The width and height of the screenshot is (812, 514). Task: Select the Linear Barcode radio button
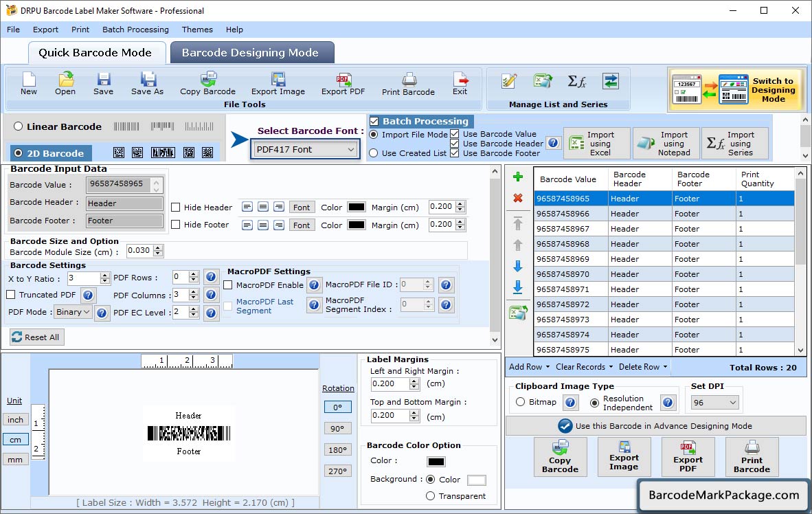point(18,126)
